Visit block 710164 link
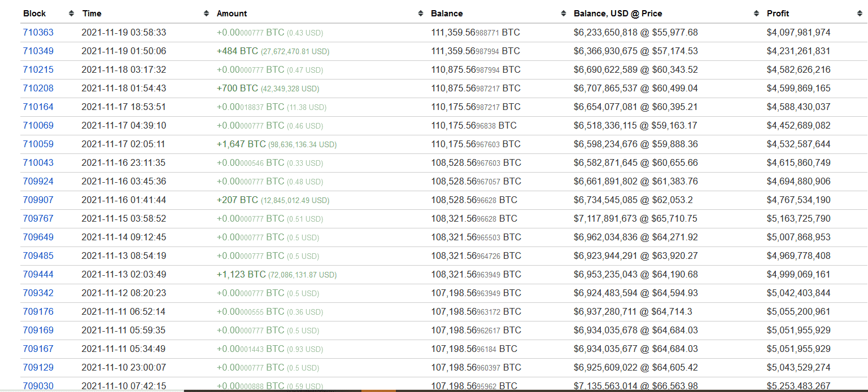This screenshot has width=868, height=392. pos(38,107)
